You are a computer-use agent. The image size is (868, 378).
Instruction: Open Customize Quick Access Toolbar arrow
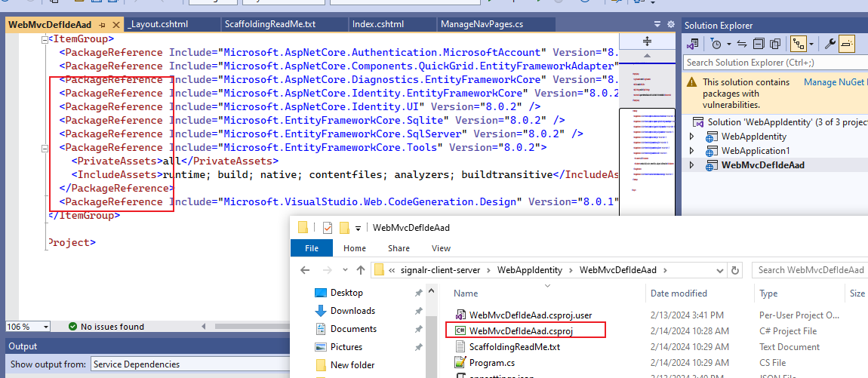[359, 227]
